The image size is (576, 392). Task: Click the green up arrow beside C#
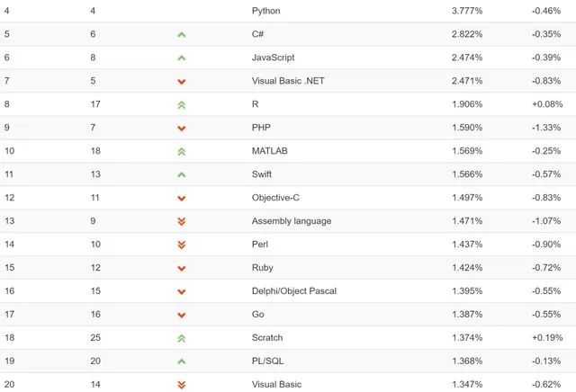pyautogui.click(x=182, y=34)
